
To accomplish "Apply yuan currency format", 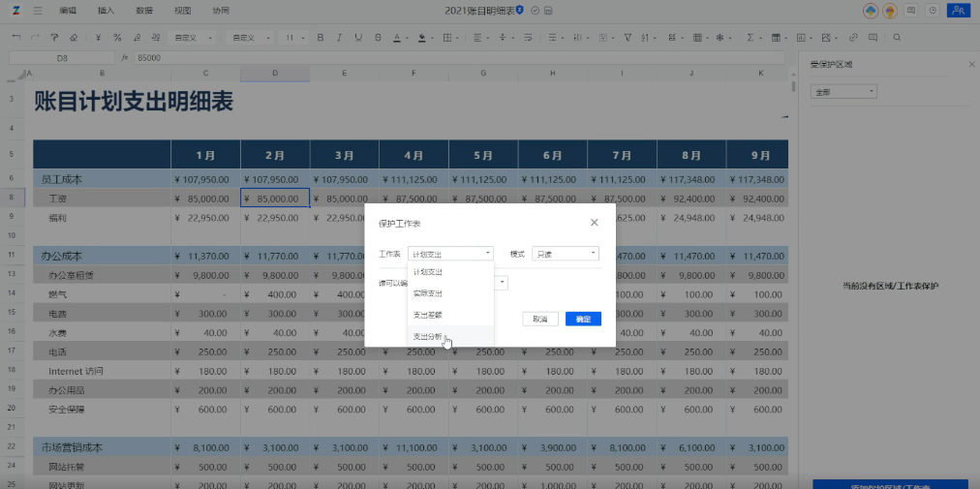I will pos(98,38).
